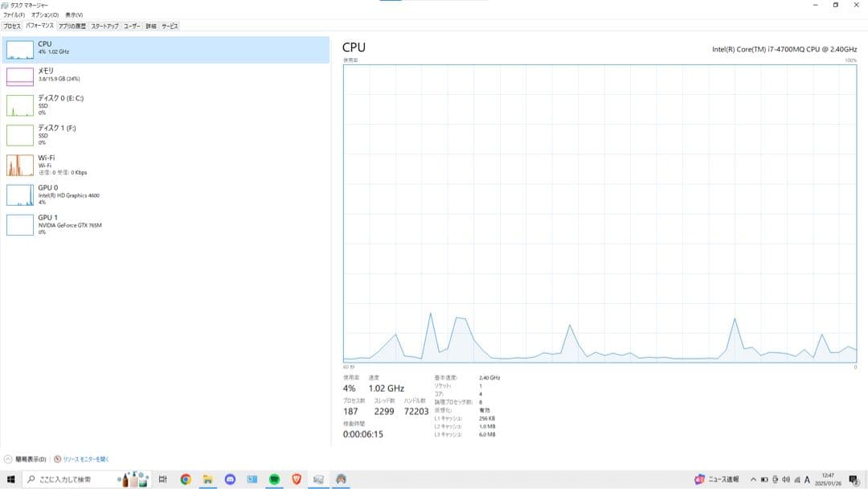Screen dimensions: 868x489
Task: Open the オプション(O) menu
Action: point(45,14)
